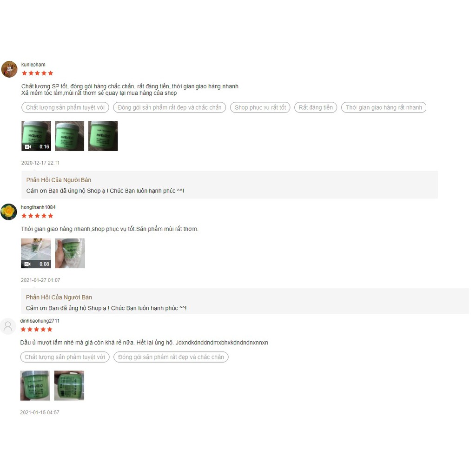The height and width of the screenshot is (476, 476).
Task: Open username link hongthanh1084
Action: pyautogui.click(x=38, y=207)
